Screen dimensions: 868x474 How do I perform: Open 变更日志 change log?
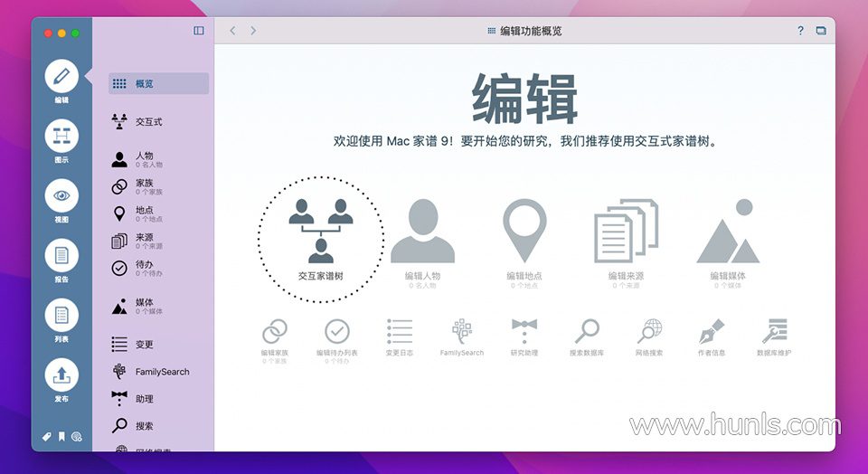tap(399, 337)
